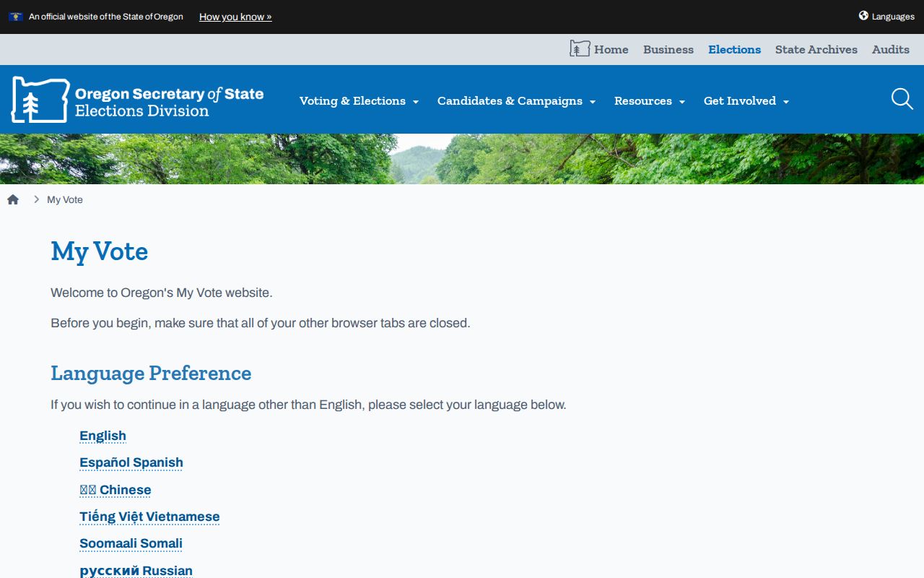This screenshot has height=578, width=924.
Task: Expand the Voting & Elections menu
Action: tap(359, 101)
